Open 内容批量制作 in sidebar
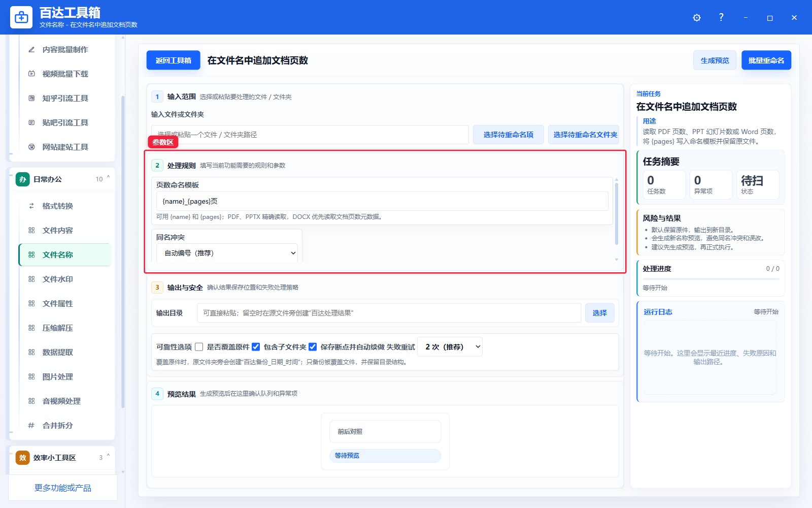 pos(65,50)
